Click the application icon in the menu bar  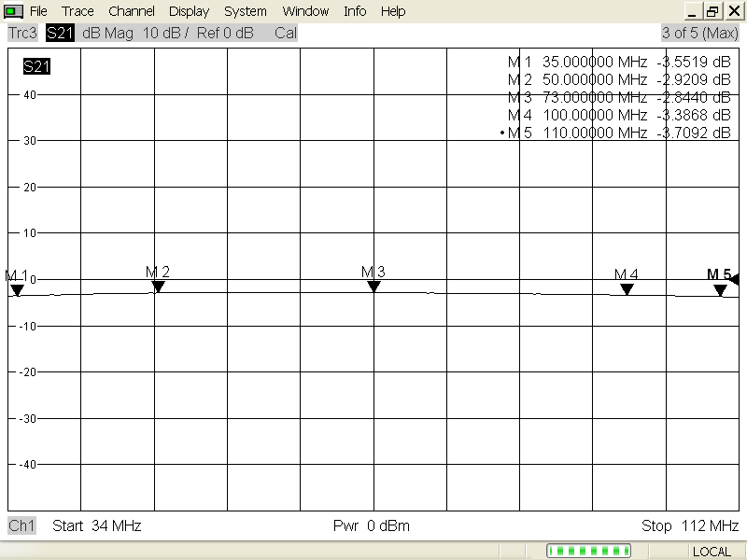[x=13, y=11]
